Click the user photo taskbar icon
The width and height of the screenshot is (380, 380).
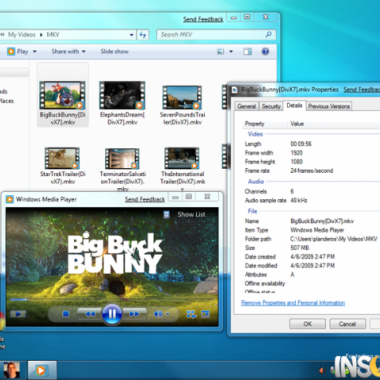click(11, 370)
